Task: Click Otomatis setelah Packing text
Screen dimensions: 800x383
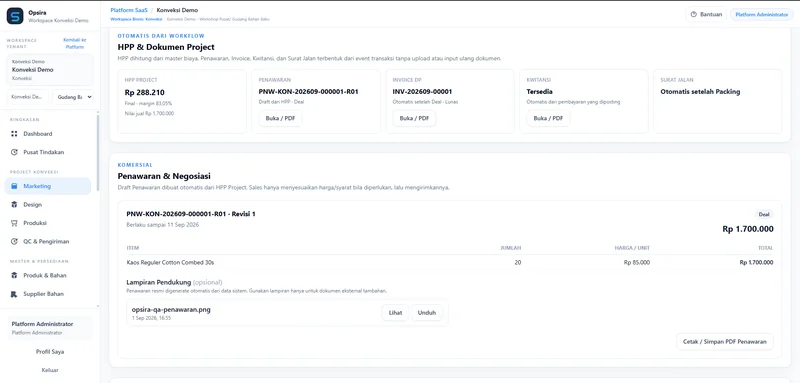Action: click(x=701, y=92)
